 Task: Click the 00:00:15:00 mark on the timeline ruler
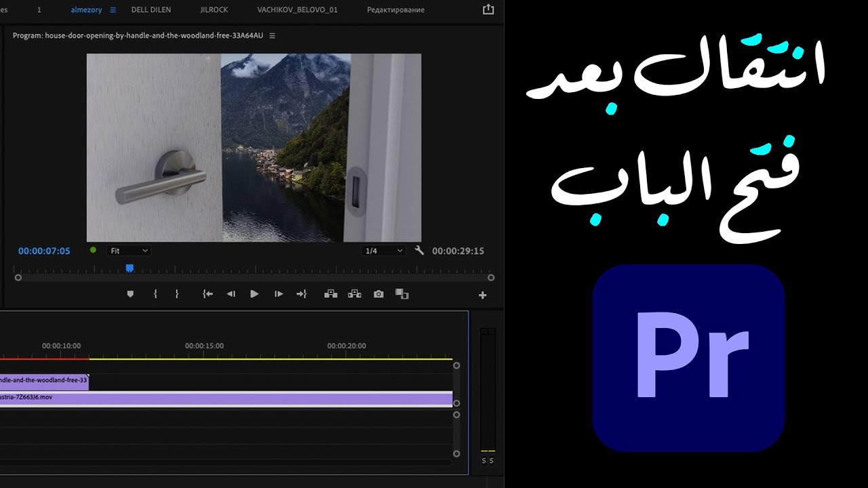[204, 346]
